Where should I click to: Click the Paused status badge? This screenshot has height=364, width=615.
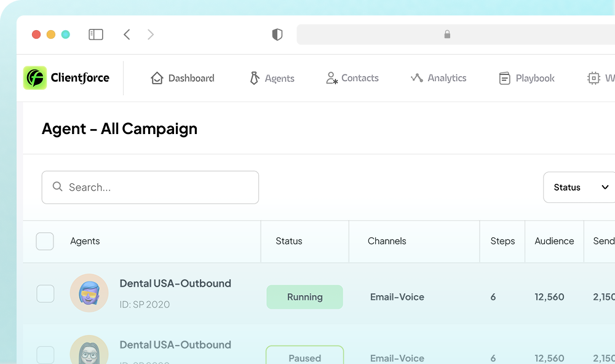click(x=304, y=356)
